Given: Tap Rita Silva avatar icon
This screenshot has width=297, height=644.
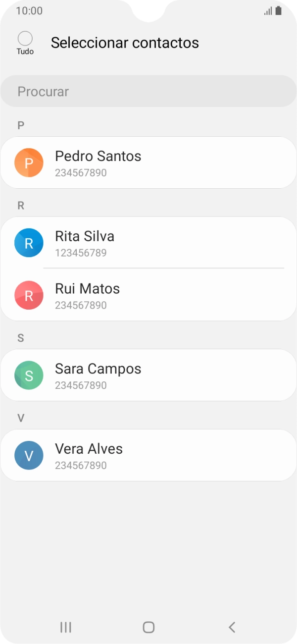Looking at the screenshot, I should click(x=29, y=243).
